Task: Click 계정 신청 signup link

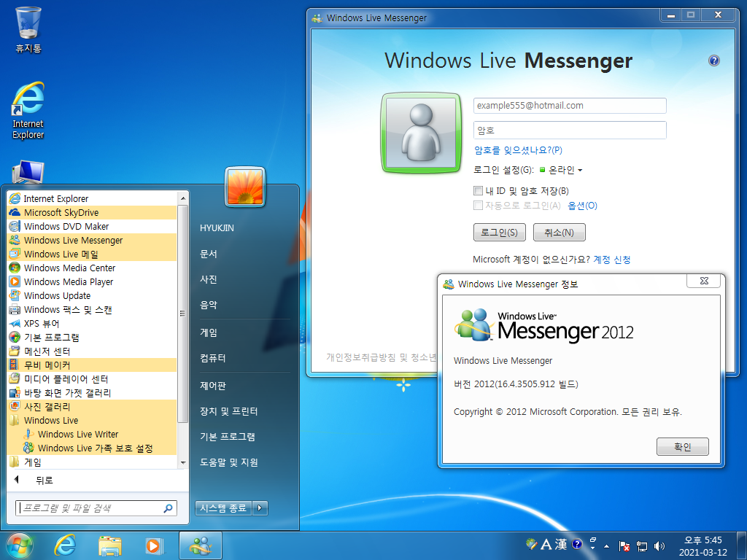Action: pyautogui.click(x=612, y=260)
